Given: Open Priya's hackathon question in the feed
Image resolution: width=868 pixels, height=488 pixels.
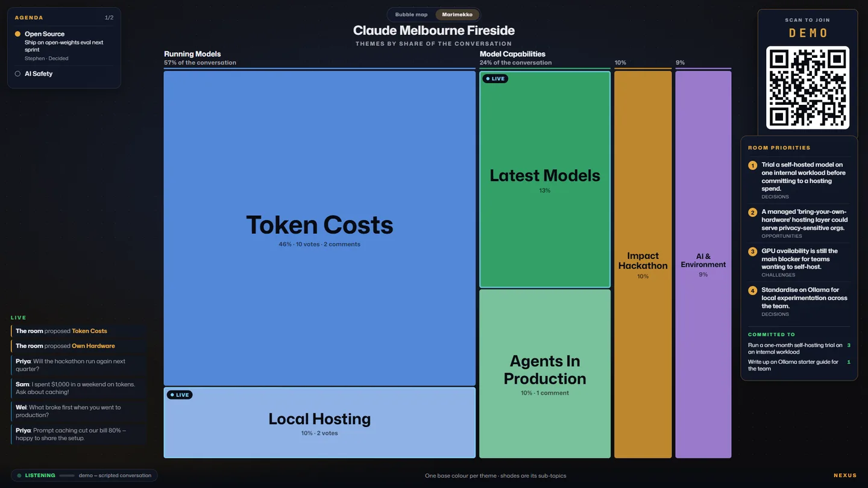Looking at the screenshot, I should point(78,365).
